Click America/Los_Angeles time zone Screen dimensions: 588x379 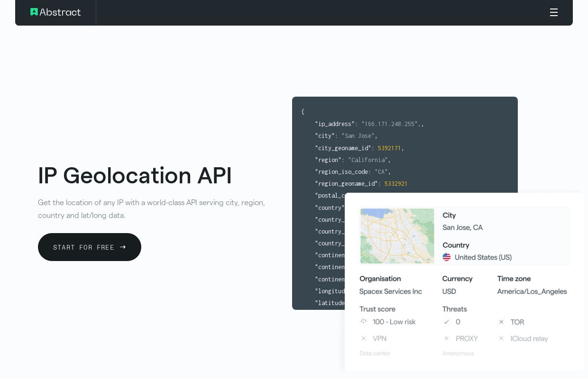pyautogui.click(x=532, y=291)
